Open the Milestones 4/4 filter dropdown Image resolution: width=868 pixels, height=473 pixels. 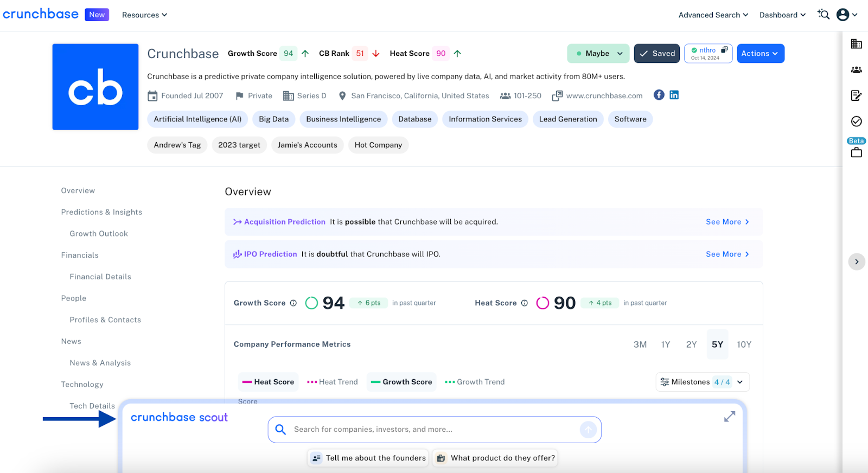(x=703, y=382)
